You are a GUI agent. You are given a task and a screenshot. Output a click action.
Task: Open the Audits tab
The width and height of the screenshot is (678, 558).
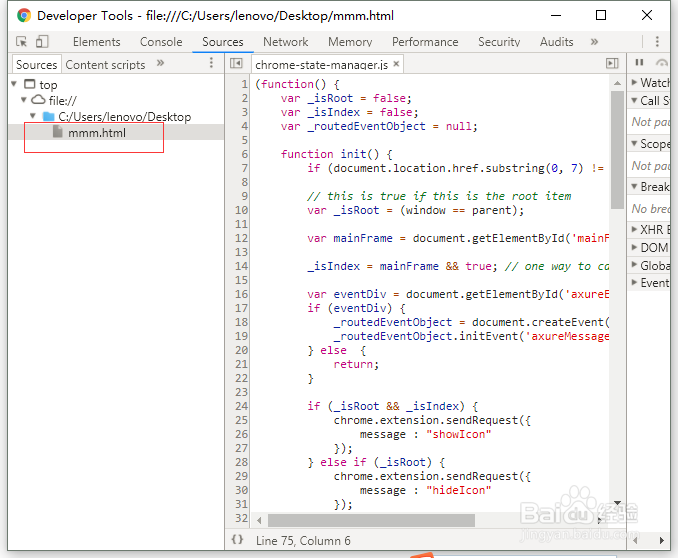(x=556, y=42)
